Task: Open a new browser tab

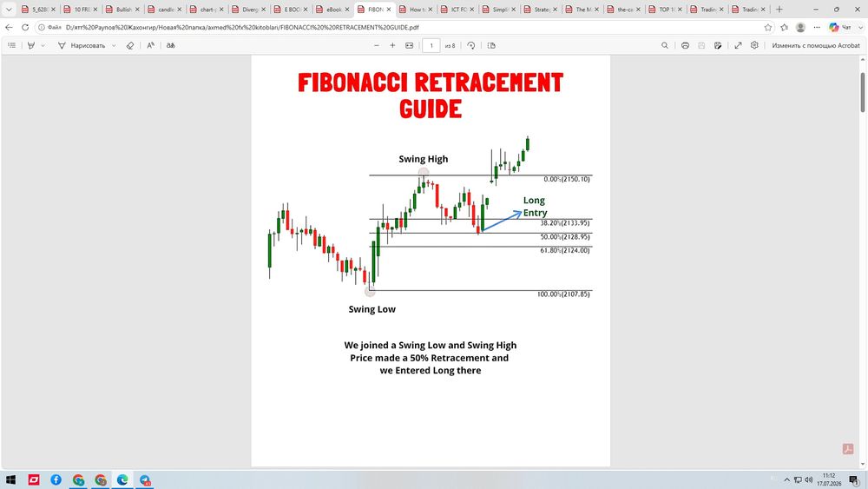Action: [779, 10]
